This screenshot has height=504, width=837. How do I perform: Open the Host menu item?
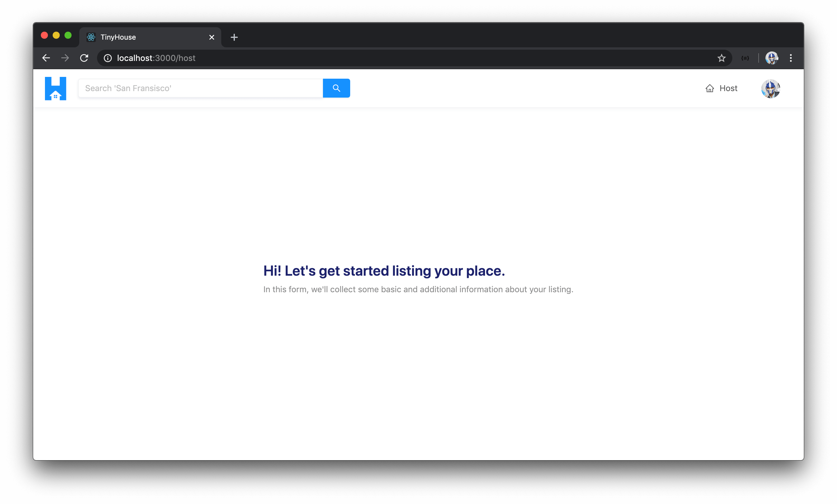click(721, 88)
